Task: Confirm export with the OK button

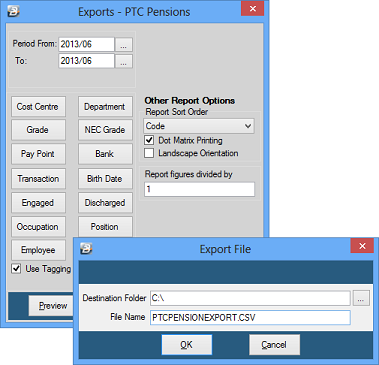Action: tap(187, 345)
